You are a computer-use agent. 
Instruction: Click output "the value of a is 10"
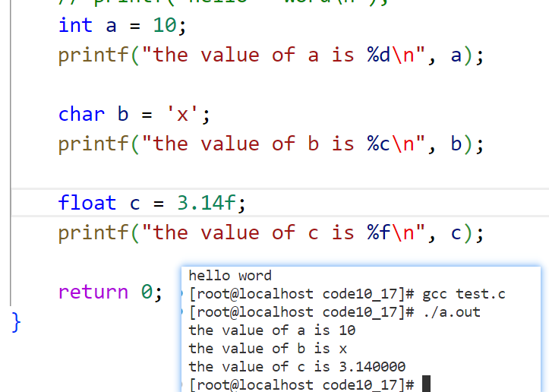point(272,330)
